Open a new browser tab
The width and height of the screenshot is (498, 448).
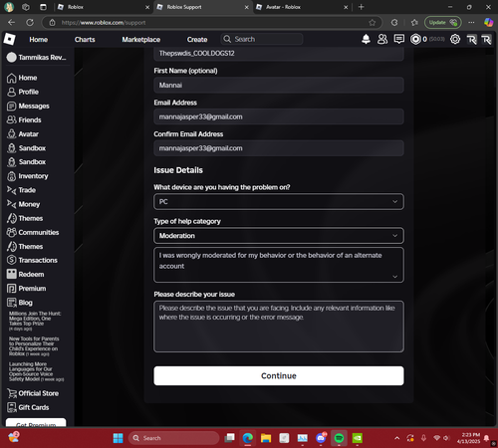(362, 7)
